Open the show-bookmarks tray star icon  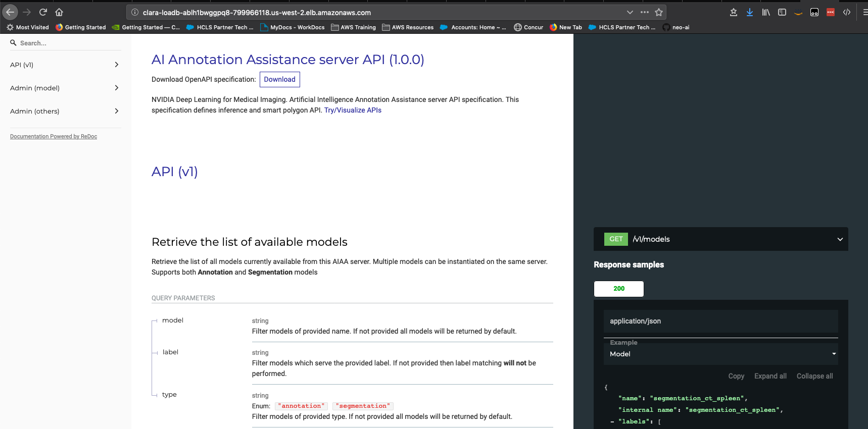point(734,12)
